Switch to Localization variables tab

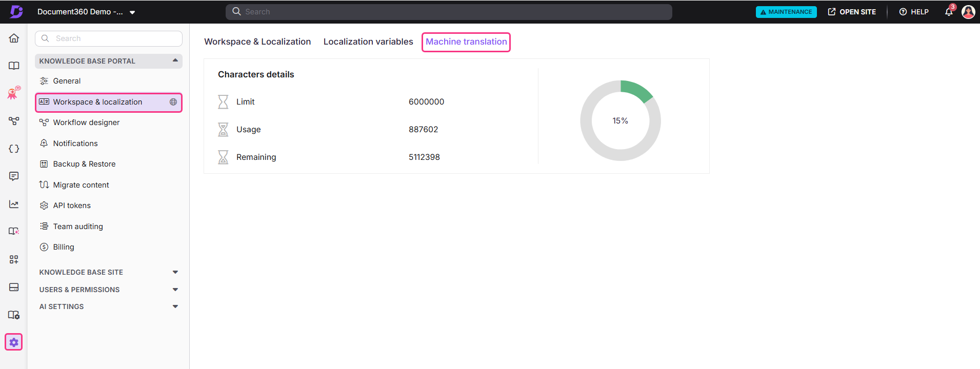pyautogui.click(x=368, y=42)
